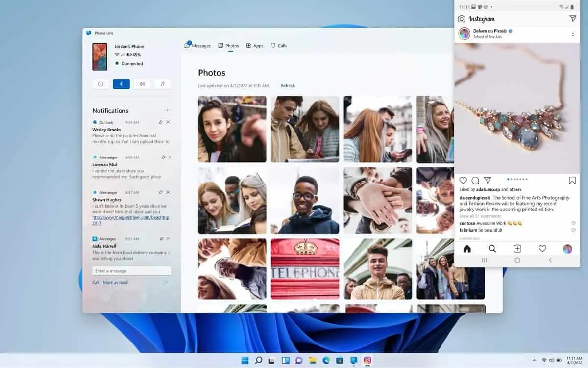Open the Notifications overflow menu
Viewport: 588px width, 368px height.
pos(167,110)
